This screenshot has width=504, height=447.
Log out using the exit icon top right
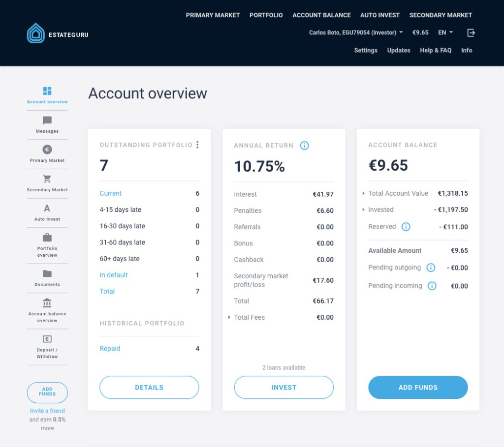click(x=471, y=32)
